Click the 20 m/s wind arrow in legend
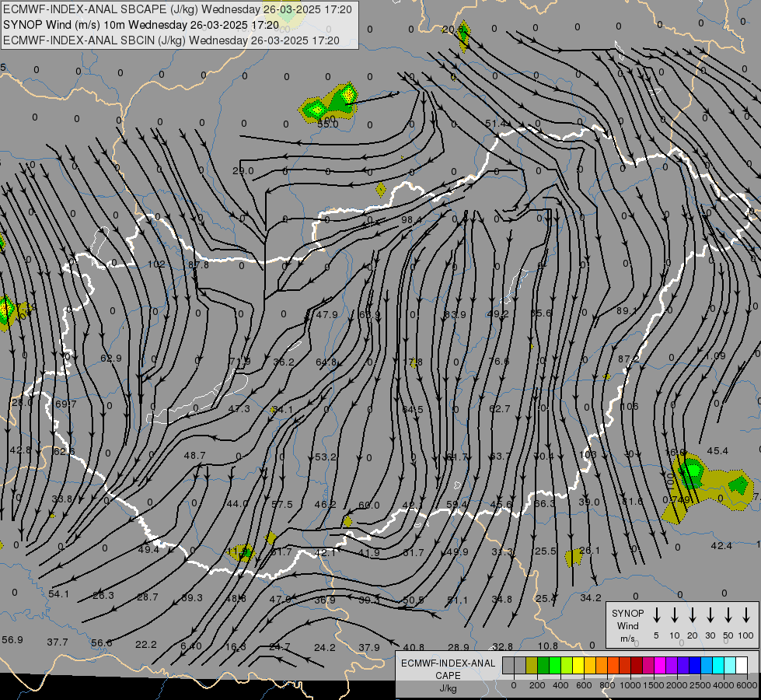The image size is (761, 700). tap(693, 615)
